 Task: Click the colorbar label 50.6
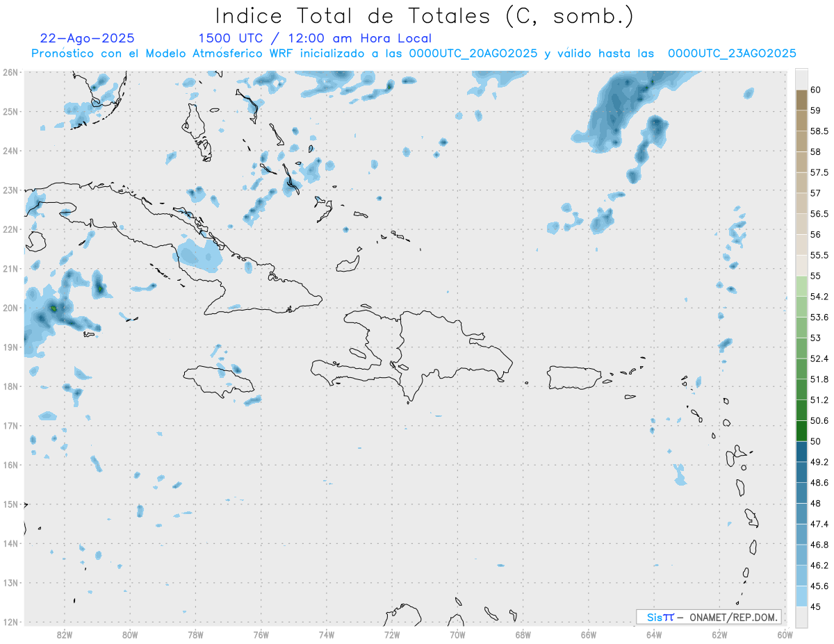click(x=819, y=420)
